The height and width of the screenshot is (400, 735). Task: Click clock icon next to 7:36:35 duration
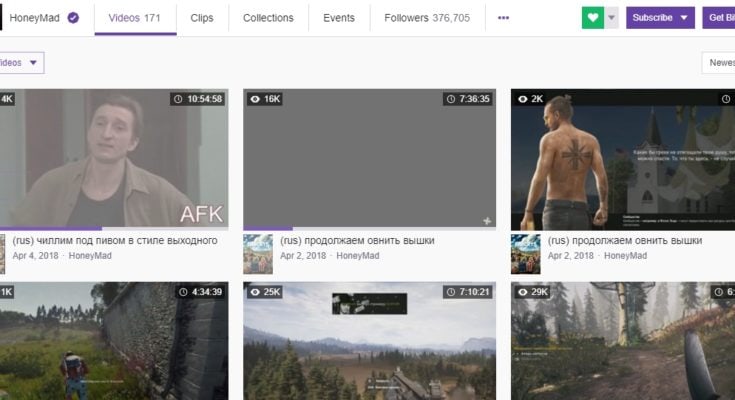tap(450, 99)
